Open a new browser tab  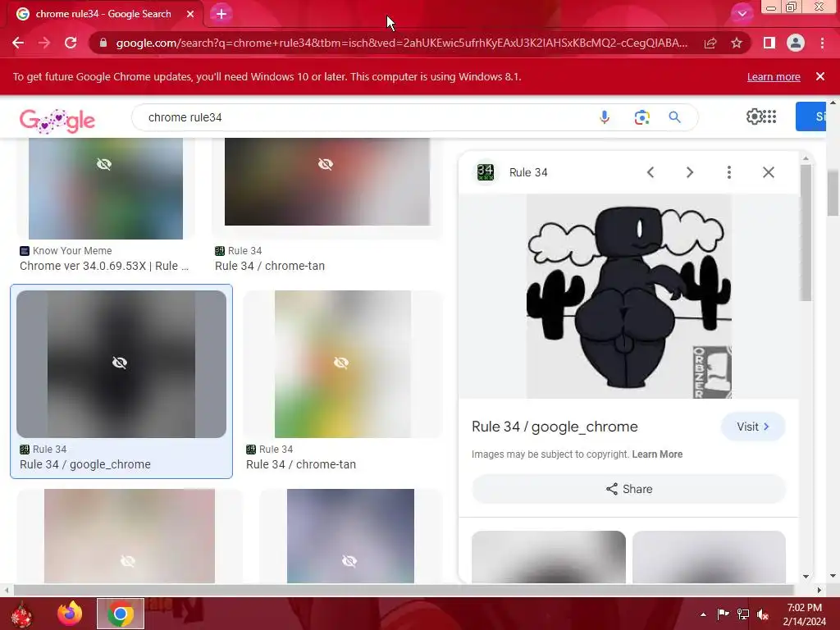click(x=221, y=14)
